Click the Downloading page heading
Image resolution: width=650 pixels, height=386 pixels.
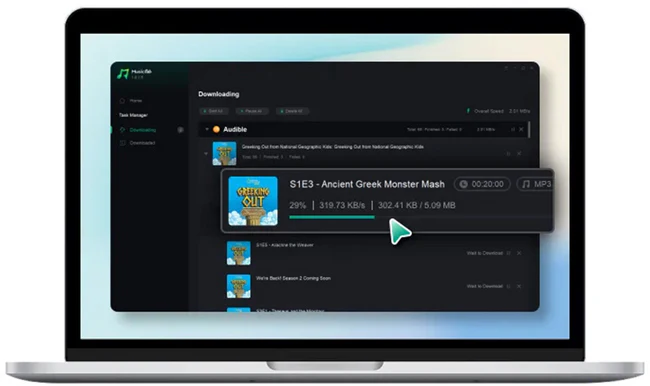[x=218, y=94]
